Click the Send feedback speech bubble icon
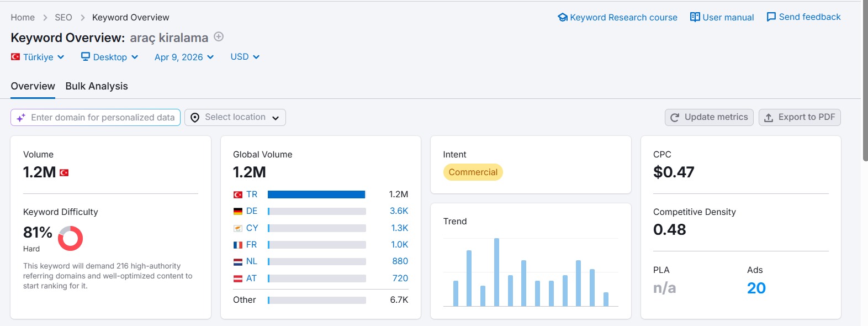 pyautogui.click(x=771, y=17)
